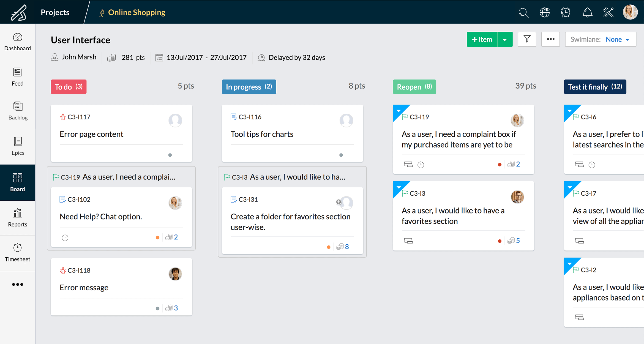Open Timesheet in the sidebar

[x=18, y=253]
